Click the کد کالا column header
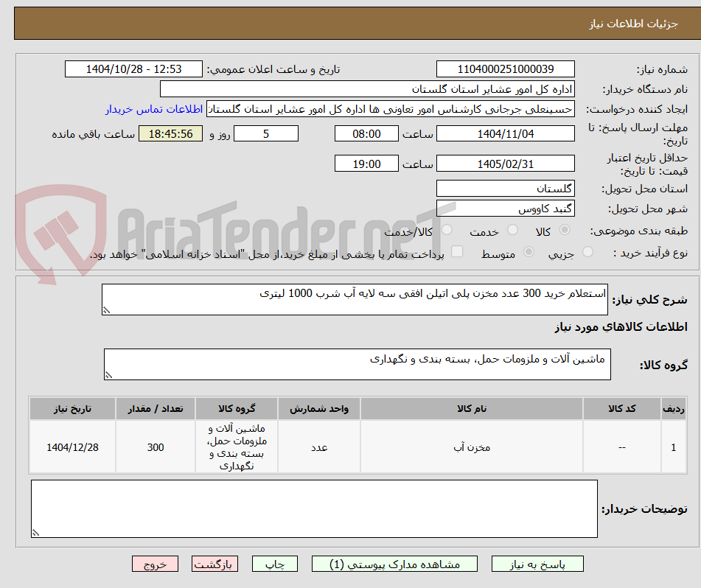Image resolution: width=701 pixels, height=588 pixels. coord(622,409)
